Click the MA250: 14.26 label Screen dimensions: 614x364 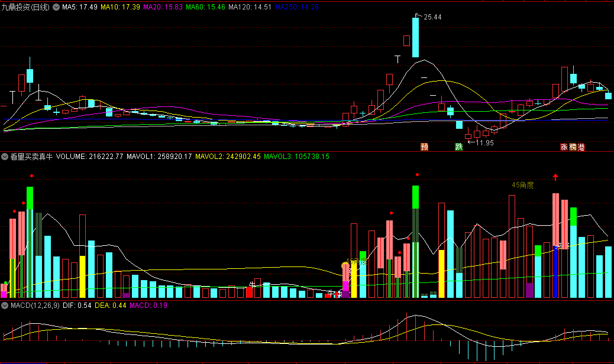[297, 7]
